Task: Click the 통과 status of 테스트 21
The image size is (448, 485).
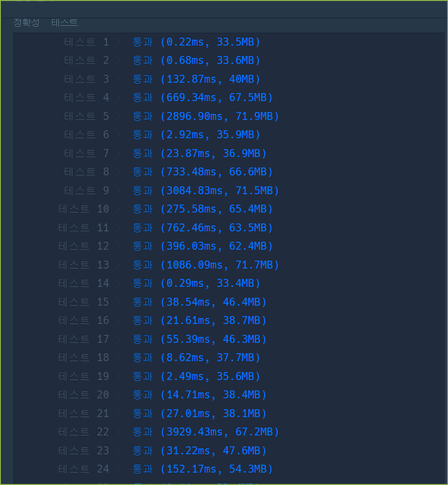Action: (143, 413)
